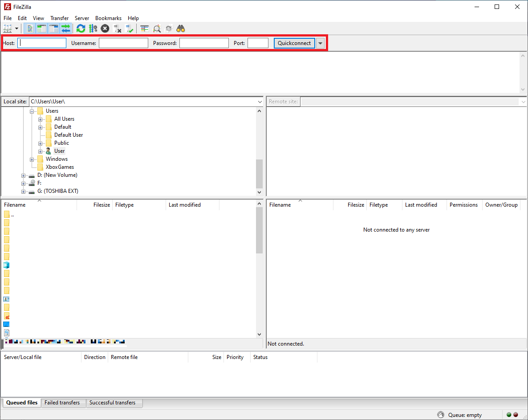Expand the User profile folder node
The height and width of the screenshot is (420, 528).
41,151
